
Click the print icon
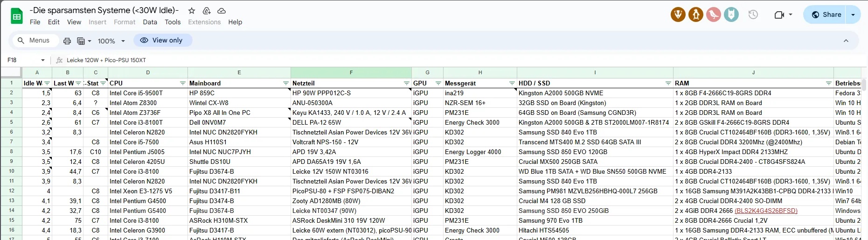coord(67,41)
